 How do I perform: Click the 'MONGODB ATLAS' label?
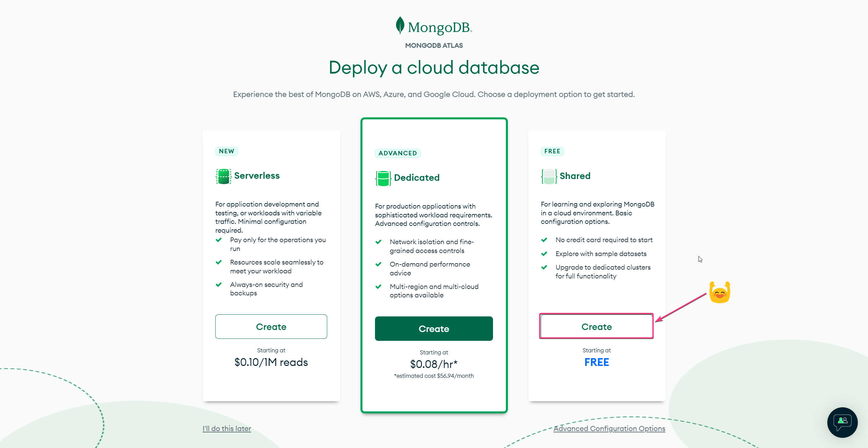(x=434, y=45)
